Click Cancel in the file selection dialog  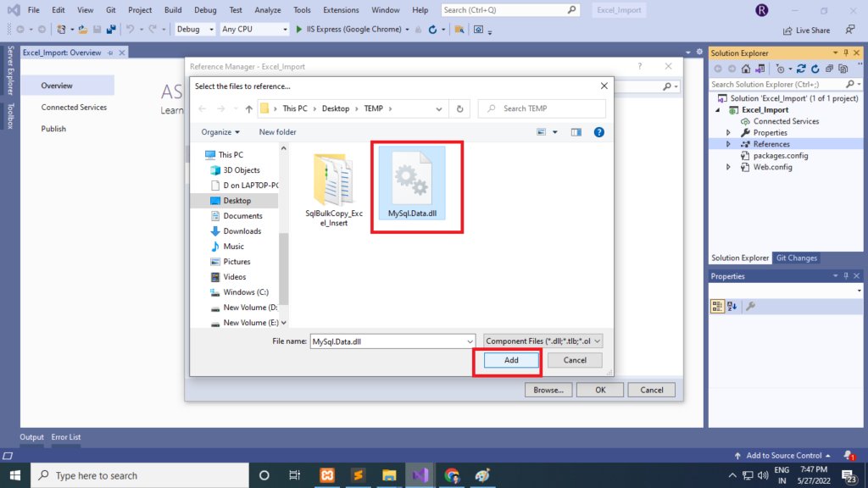click(575, 360)
